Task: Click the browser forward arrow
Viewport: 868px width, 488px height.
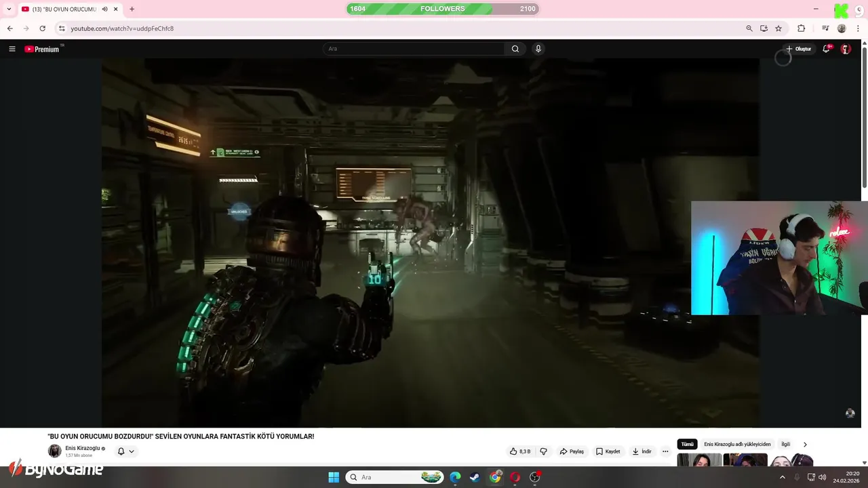Action: click(26, 28)
